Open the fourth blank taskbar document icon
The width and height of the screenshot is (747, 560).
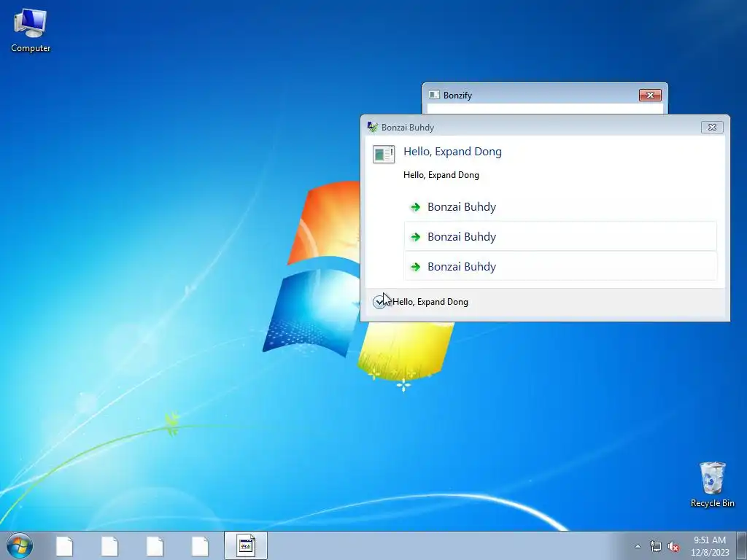201,546
